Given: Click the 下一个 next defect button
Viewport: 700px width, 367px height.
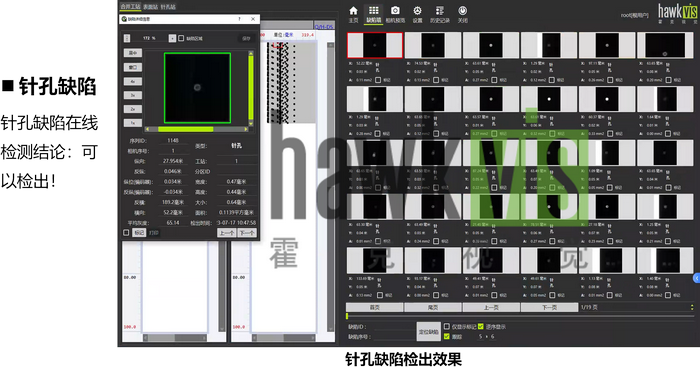Looking at the screenshot, I should [x=247, y=233].
